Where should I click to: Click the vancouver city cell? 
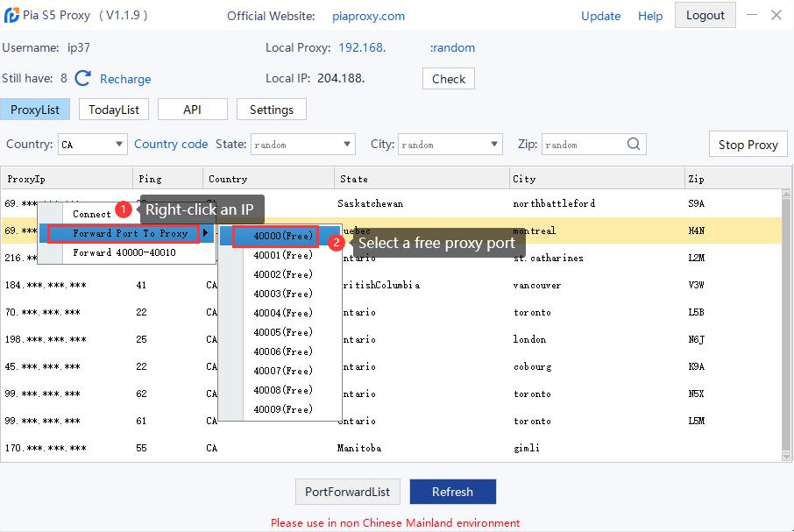(x=536, y=285)
